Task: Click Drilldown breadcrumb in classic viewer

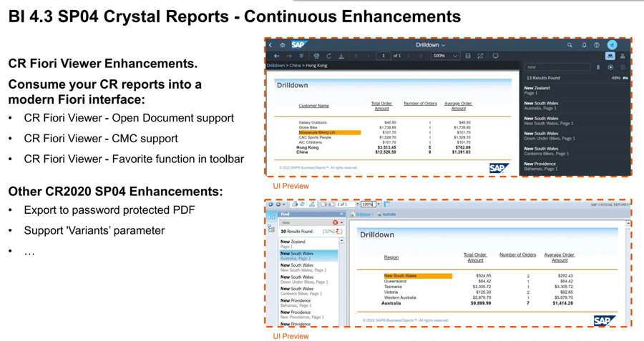Action: [363, 214]
